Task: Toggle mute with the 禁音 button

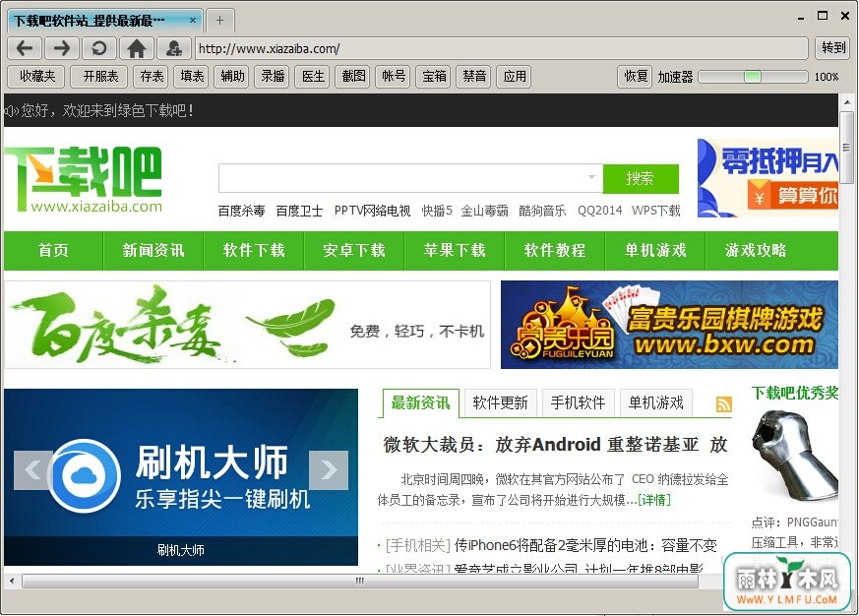Action: [474, 76]
